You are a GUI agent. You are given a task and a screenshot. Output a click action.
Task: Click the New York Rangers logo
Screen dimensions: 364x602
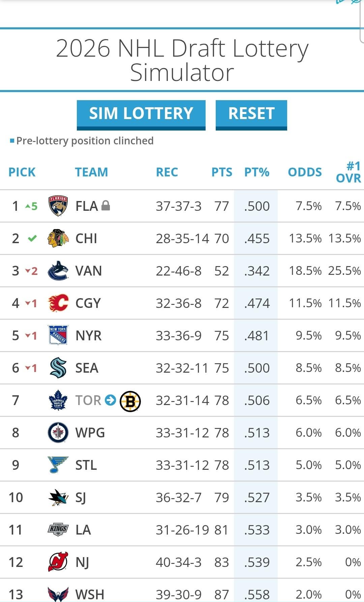(58, 335)
